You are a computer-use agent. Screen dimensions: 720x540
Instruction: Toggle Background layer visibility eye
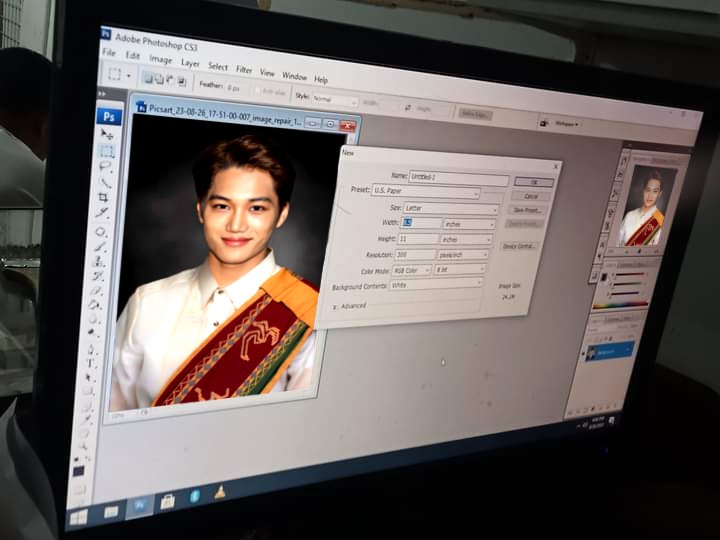pyautogui.click(x=584, y=354)
